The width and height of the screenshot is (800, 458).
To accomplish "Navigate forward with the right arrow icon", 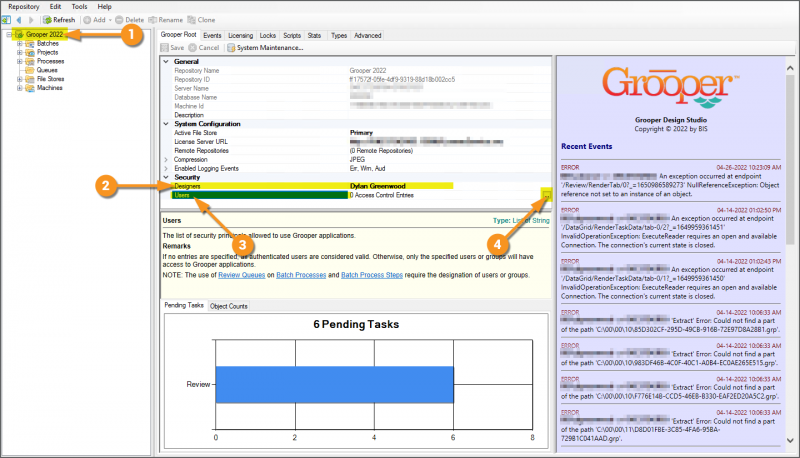I will 31,20.
